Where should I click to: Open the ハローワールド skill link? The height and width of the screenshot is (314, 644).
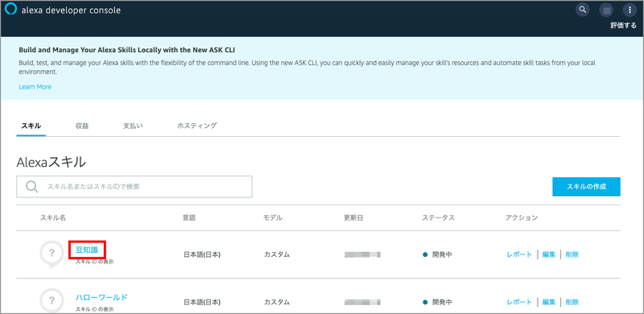101,298
